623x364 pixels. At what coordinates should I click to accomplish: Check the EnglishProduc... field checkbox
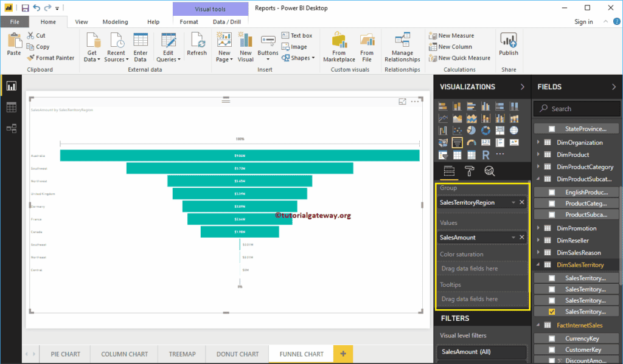click(x=552, y=192)
